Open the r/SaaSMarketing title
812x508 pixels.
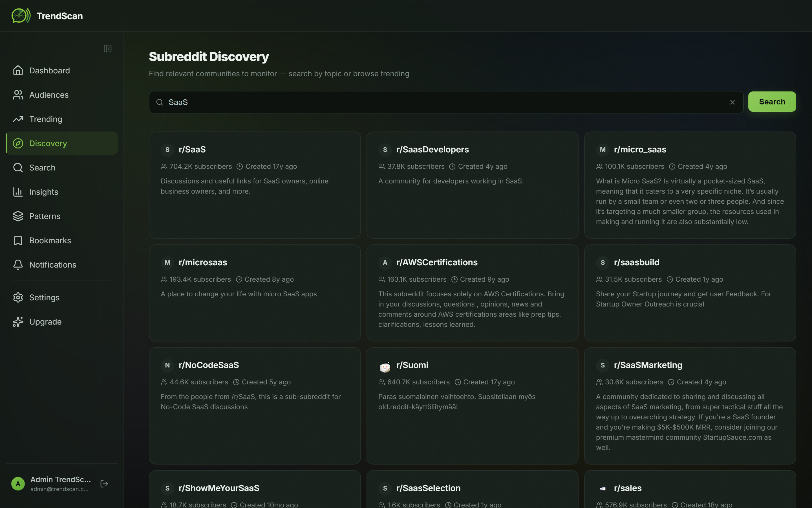coord(648,365)
